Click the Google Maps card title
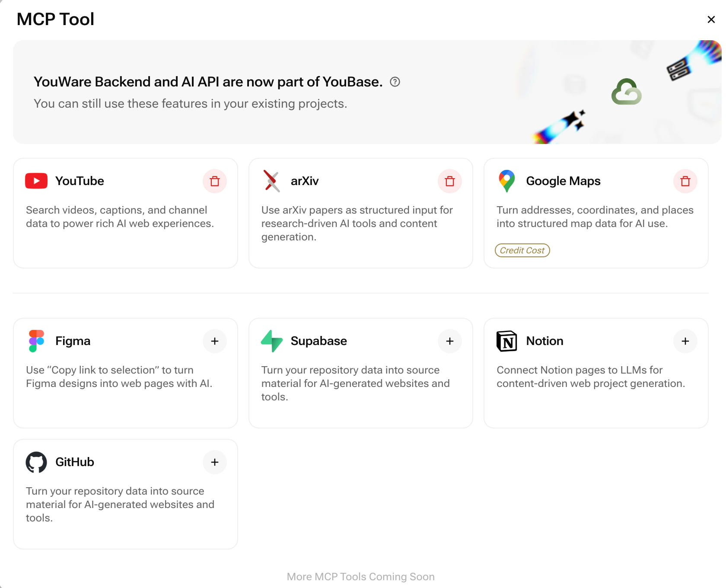726x588 pixels. click(564, 181)
